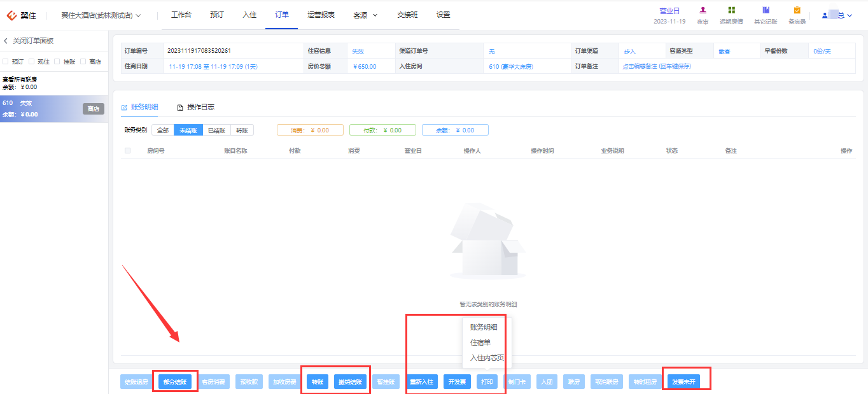Check the 预订 filter checkbox
868x394 pixels.
point(6,62)
